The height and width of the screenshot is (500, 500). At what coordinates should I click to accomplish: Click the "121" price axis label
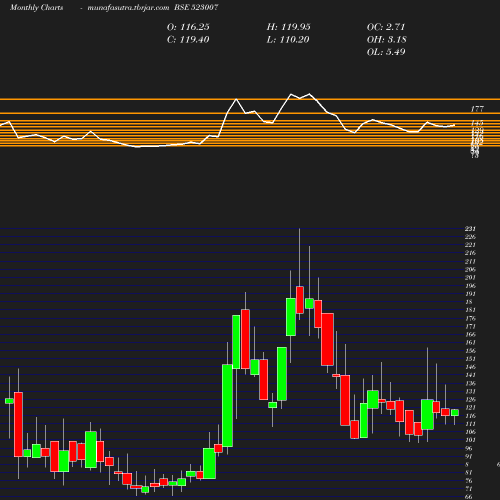(470, 408)
